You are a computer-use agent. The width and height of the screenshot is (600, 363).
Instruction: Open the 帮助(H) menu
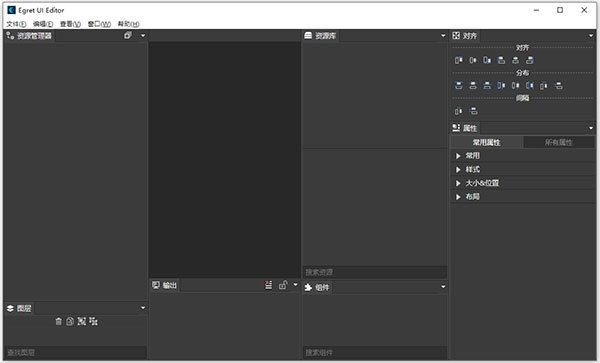(x=128, y=24)
